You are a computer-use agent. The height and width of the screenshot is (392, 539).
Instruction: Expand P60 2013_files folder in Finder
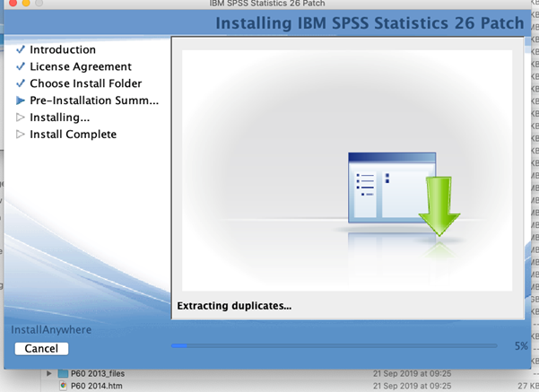[49, 373]
